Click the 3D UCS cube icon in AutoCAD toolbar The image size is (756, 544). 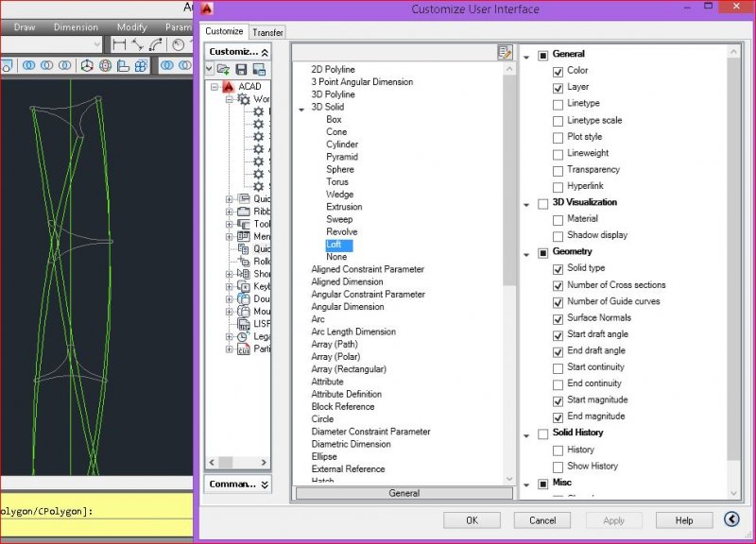coord(87,65)
